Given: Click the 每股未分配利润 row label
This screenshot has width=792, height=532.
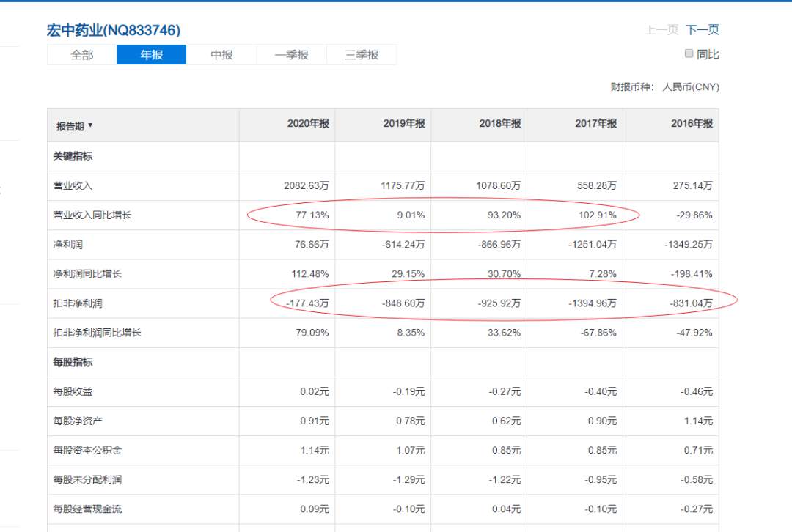Looking at the screenshot, I should [x=87, y=479].
